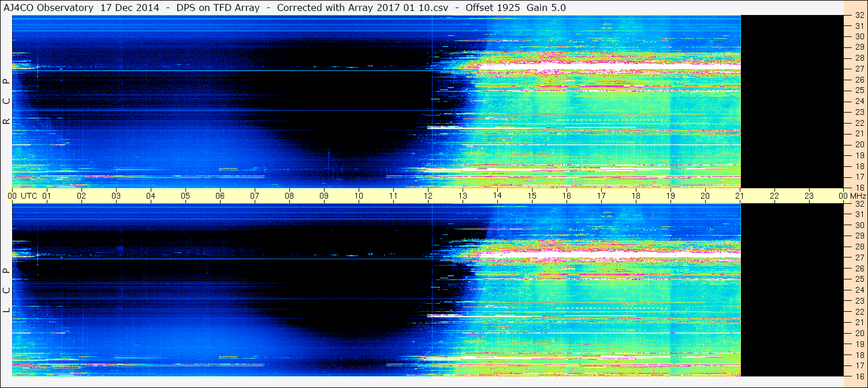The width and height of the screenshot is (868, 388).
Task: Click the 12 UTC time axis label
Action: point(428,196)
